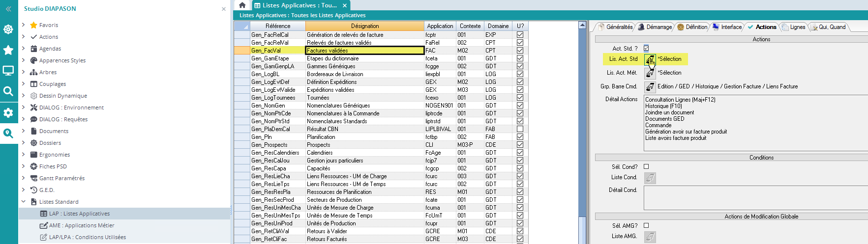Image resolution: width=868 pixels, height=244 pixels.
Task: Sort the list by the Désignation column header
Action: point(364,26)
